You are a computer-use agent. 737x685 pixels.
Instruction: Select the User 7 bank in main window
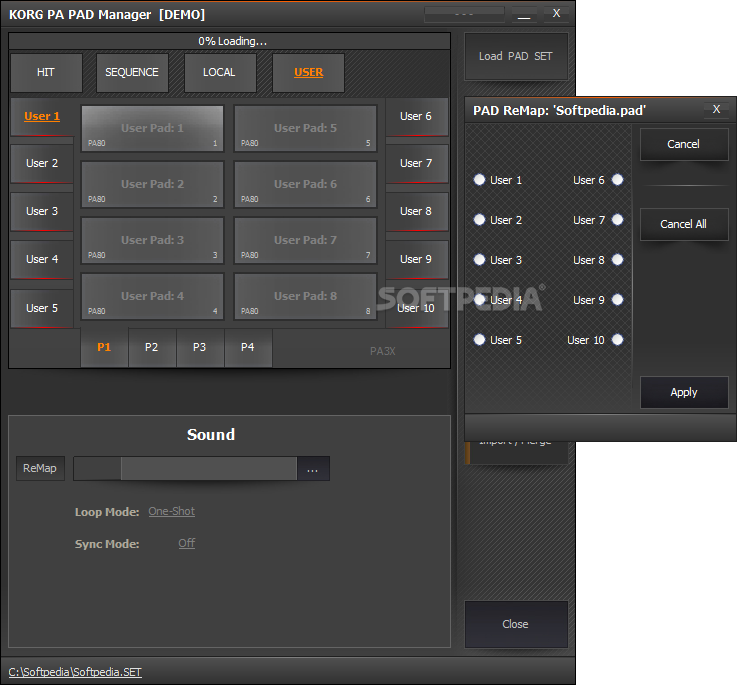[416, 164]
